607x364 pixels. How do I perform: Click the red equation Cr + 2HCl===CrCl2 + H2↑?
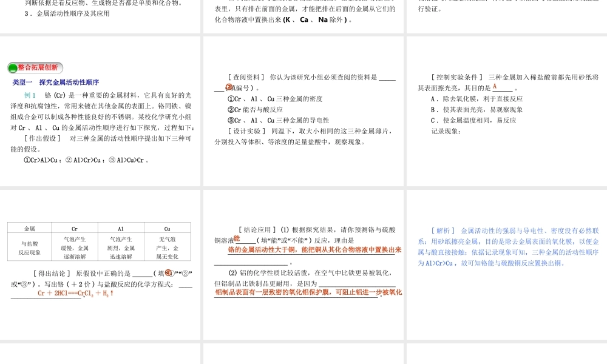(75, 293)
